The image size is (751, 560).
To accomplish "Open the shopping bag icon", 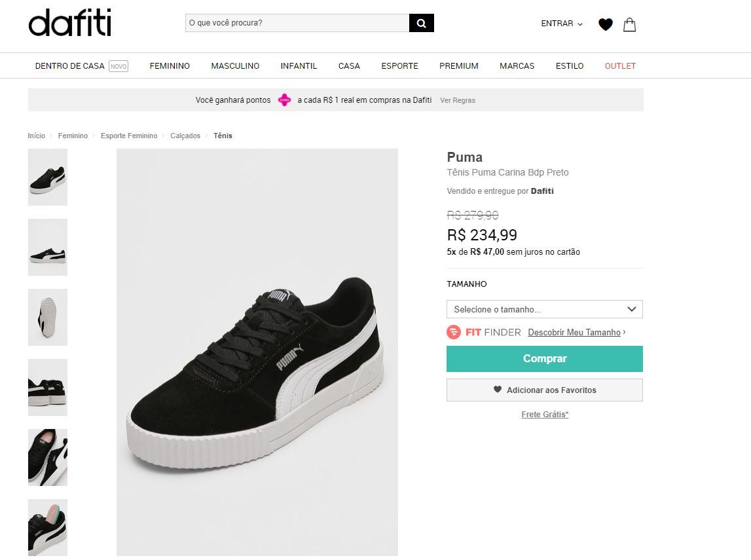I will [629, 24].
